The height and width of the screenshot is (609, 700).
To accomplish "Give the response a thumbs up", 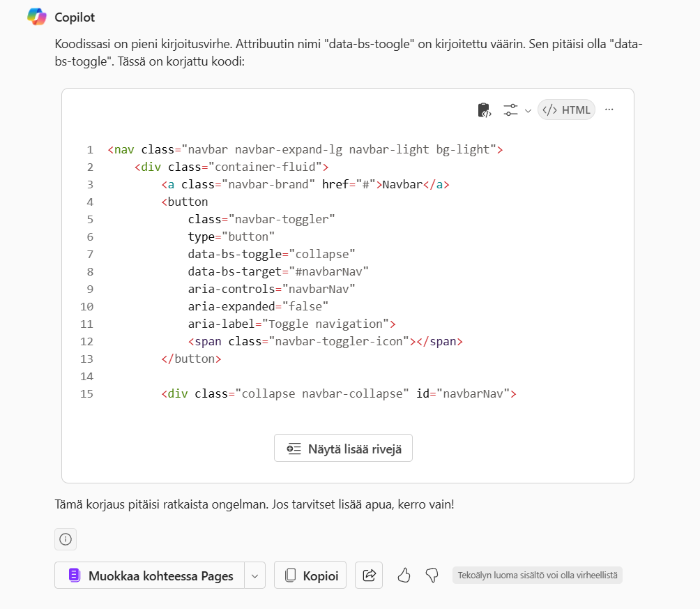I will (404, 576).
